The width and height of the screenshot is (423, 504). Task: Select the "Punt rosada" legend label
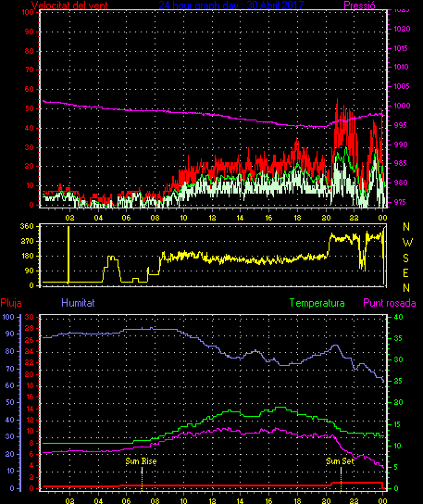click(390, 303)
